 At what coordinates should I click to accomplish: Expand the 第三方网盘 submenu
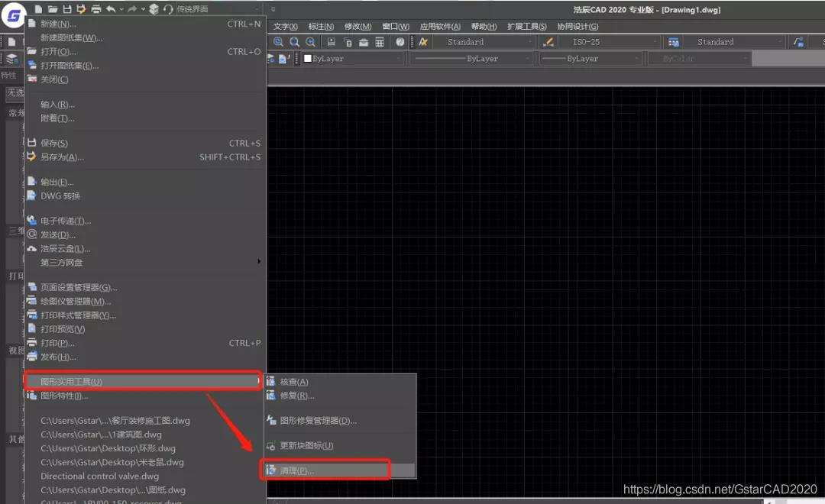(144, 263)
